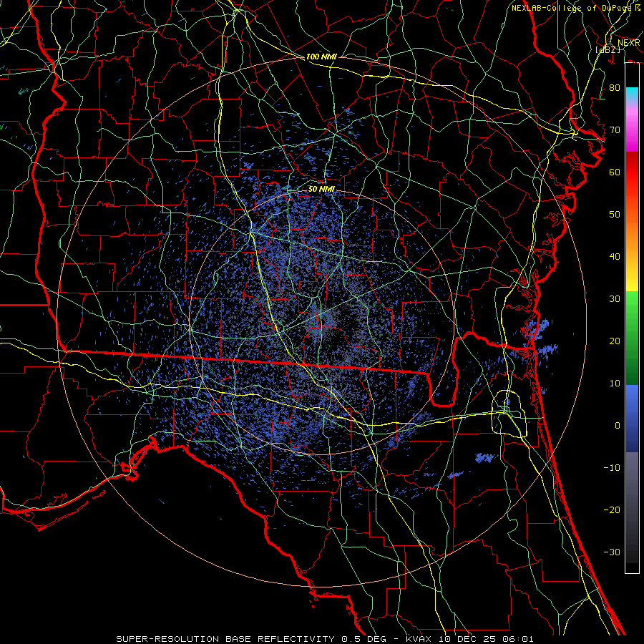The width and height of the screenshot is (644, 644).
Task: Click the -20 dBZ scale value
Action: pyautogui.click(x=612, y=510)
